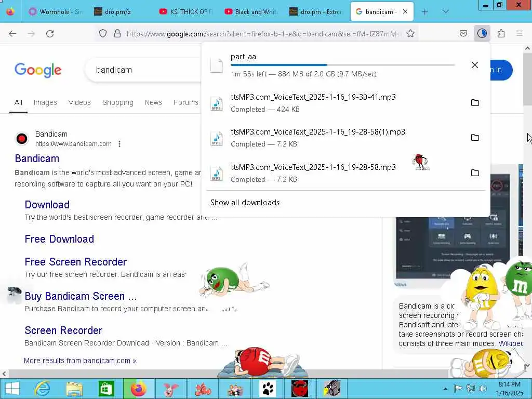Screen dimensions: 532x399
Task: Click More results from bandicam.com
Action: point(80,361)
